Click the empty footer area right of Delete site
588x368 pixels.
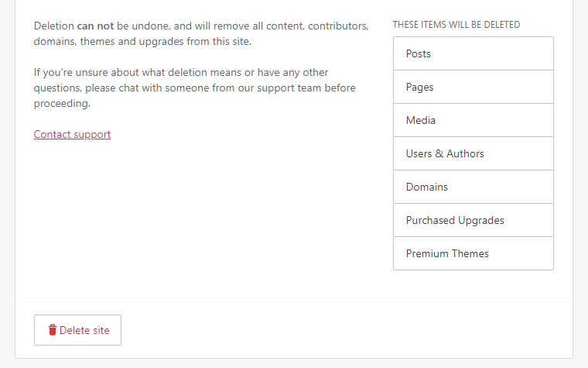[x=348, y=330]
